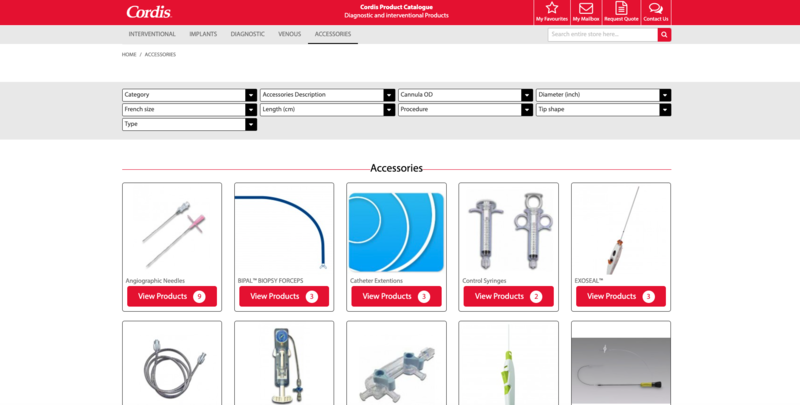Open the Control Syringes product image
This screenshot has height=405, width=800.
click(509, 232)
